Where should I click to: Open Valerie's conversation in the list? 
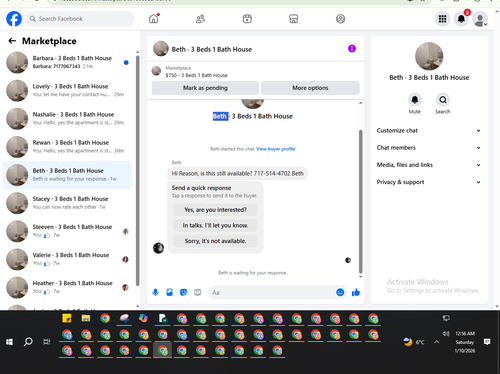pyautogui.click(x=67, y=259)
